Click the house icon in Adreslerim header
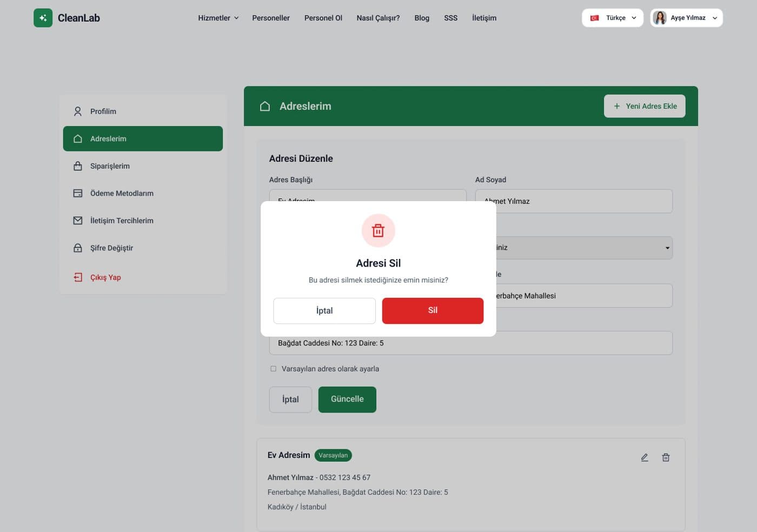 coord(265,106)
